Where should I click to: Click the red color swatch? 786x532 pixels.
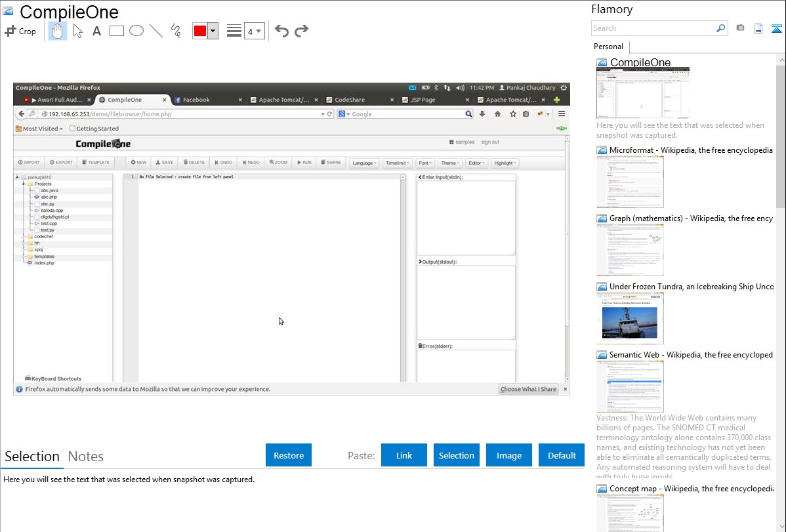[200, 31]
